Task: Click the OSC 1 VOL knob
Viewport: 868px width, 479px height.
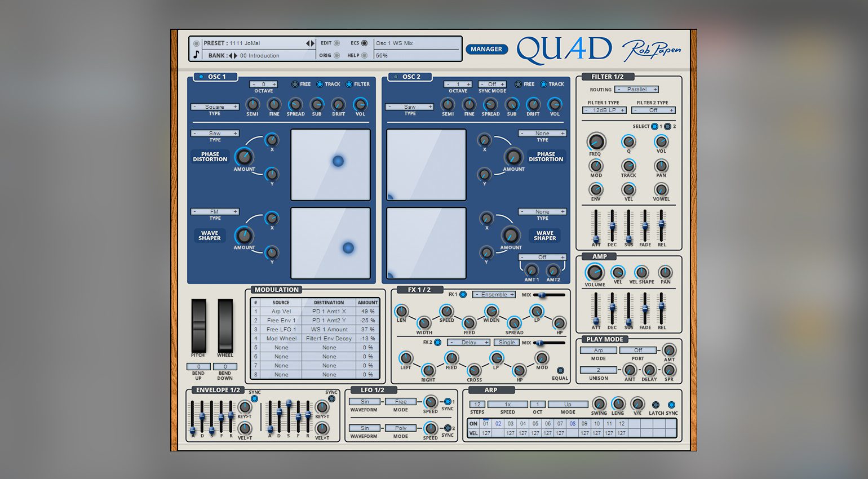Action: tap(360, 104)
